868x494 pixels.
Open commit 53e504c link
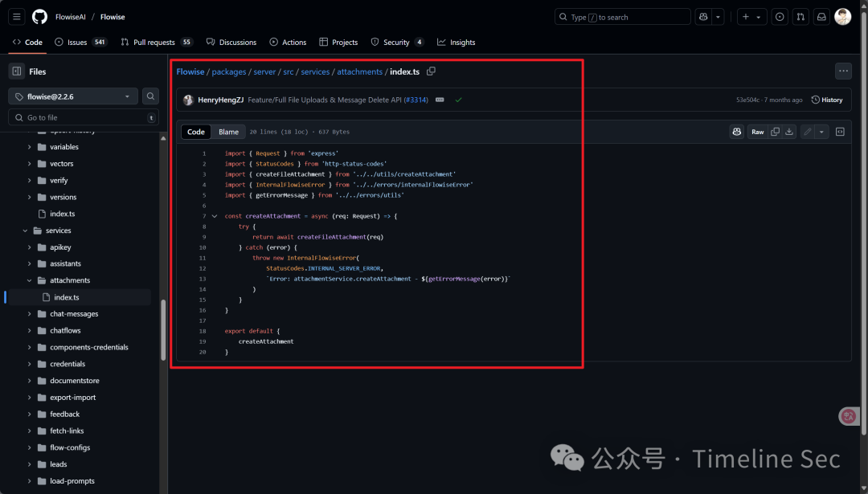pyautogui.click(x=748, y=100)
